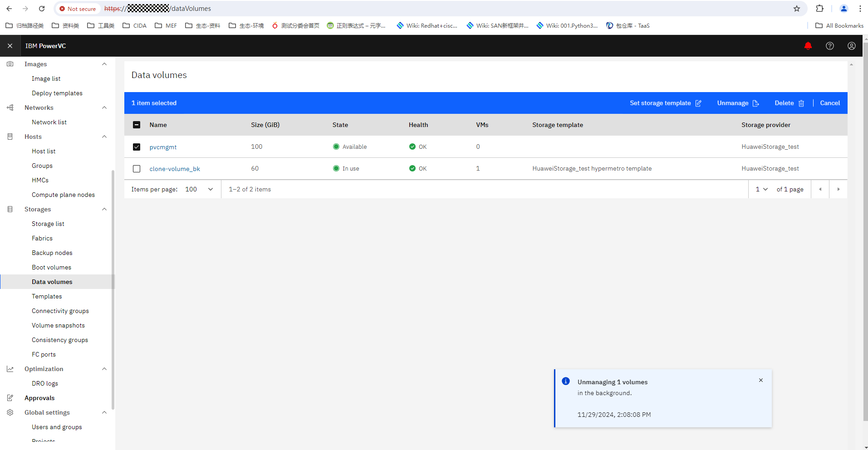Open Boot volumes in sidebar
This screenshot has width=868, height=450.
click(51, 267)
